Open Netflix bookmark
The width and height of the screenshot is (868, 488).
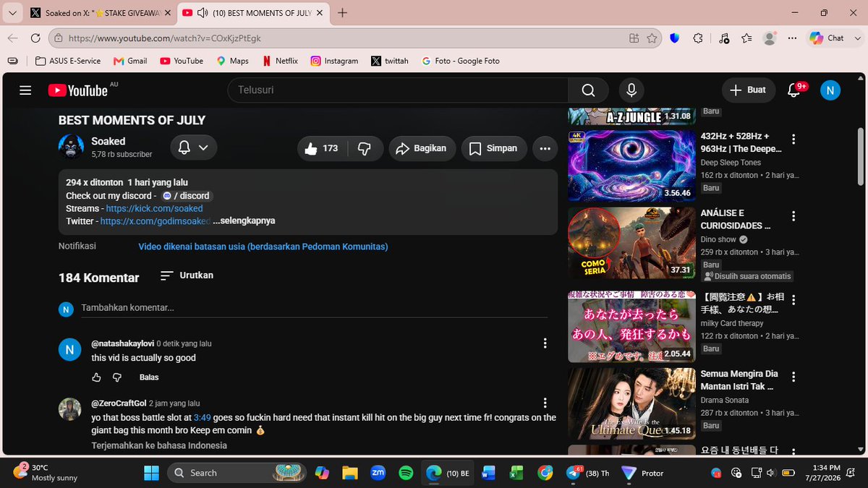(280, 61)
